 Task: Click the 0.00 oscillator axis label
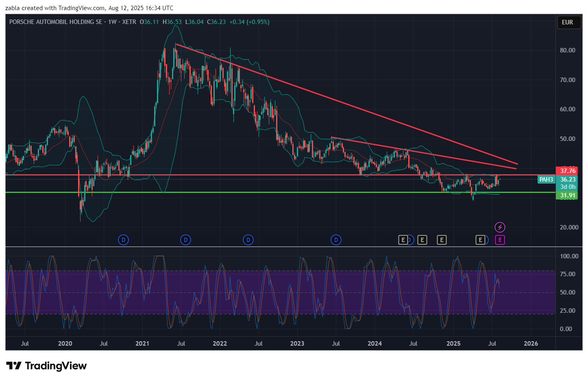pyautogui.click(x=566, y=329)
